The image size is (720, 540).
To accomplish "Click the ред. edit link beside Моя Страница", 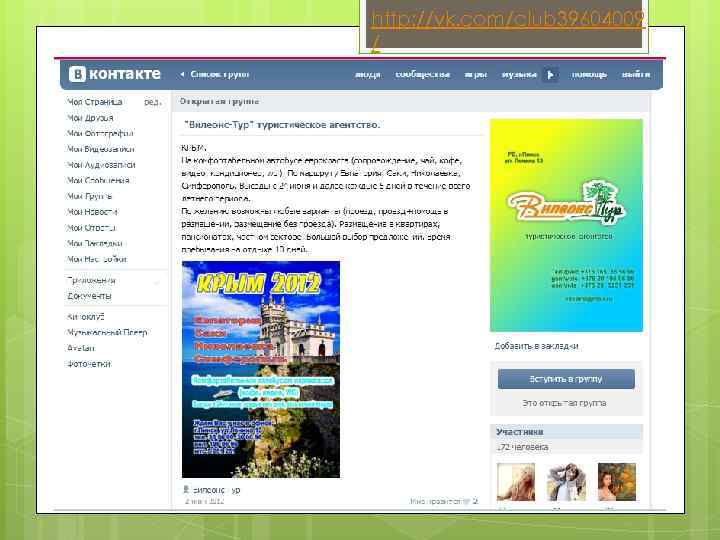I will click(153, 102).
